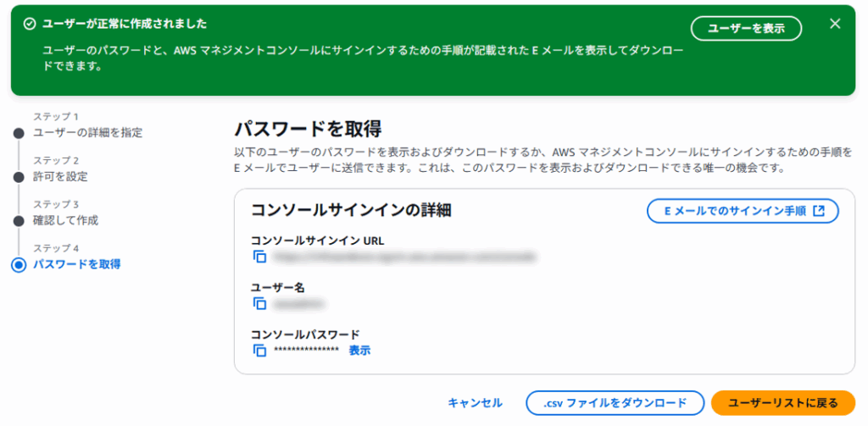Click the Step 2 circle indicator

(19, 177)
